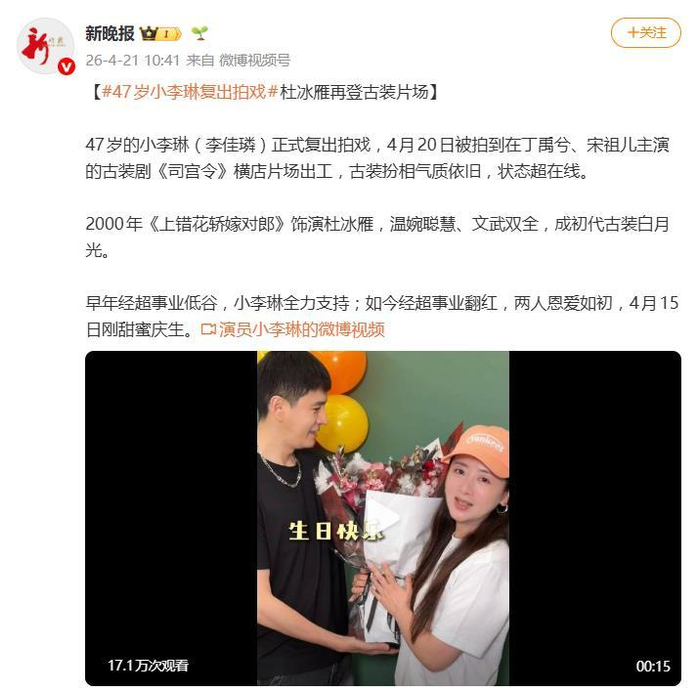Click the 微博视频号 source link
This screenshot has width=700, height=692.
[254, 60]
